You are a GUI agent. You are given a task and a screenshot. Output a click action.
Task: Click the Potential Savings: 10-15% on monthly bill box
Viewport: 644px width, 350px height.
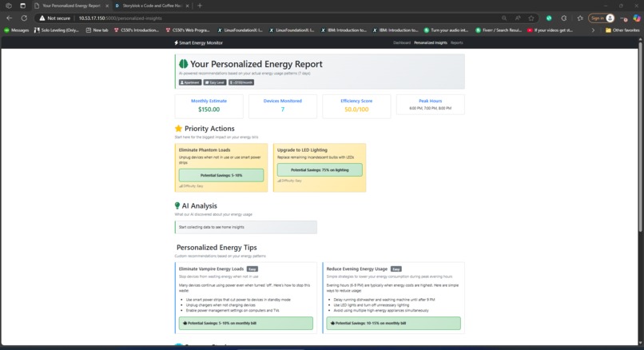click(x=393, y=323)
